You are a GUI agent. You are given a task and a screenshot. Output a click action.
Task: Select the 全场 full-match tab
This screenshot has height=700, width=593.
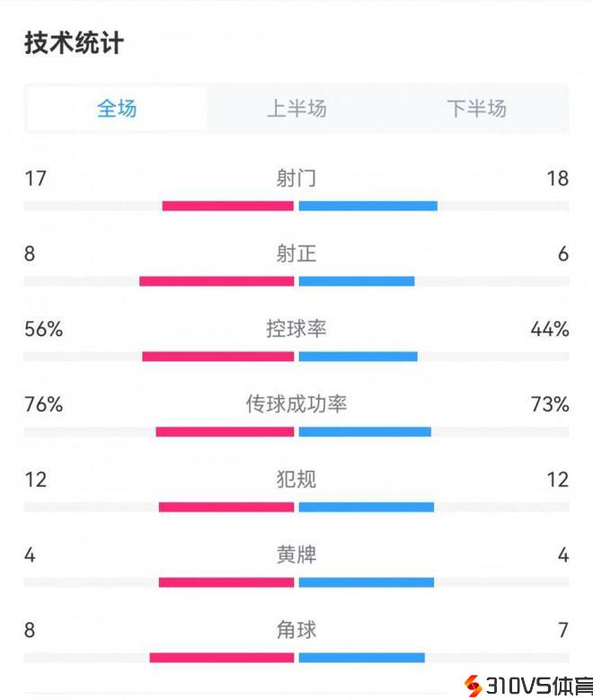point(117,109)
